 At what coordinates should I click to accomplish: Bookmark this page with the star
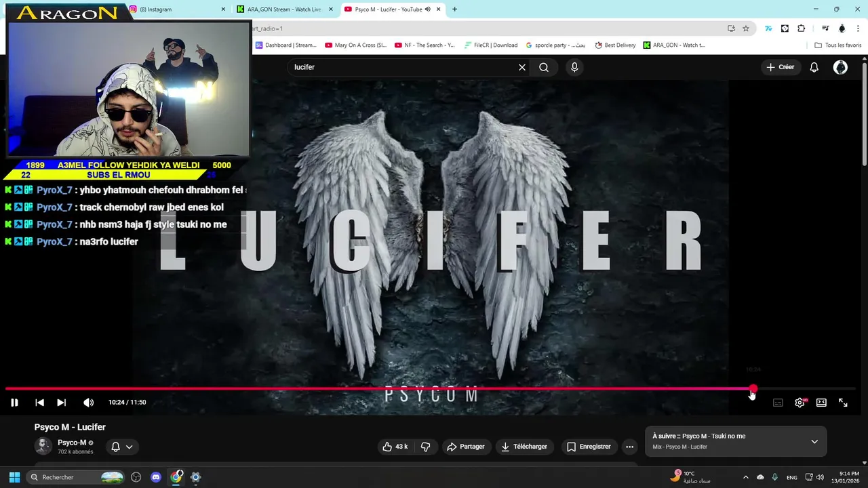pyautogui.click(x=746, y=28)
